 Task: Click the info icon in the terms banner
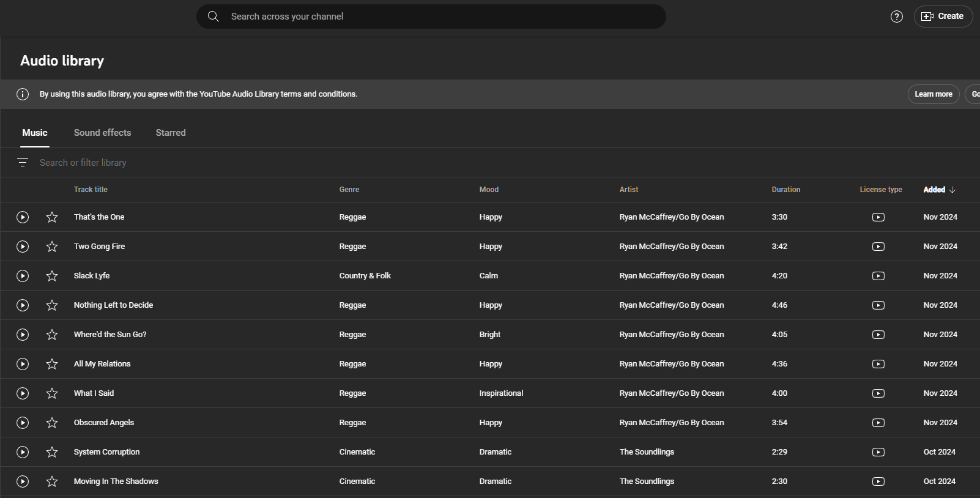[x=23, y=94]
